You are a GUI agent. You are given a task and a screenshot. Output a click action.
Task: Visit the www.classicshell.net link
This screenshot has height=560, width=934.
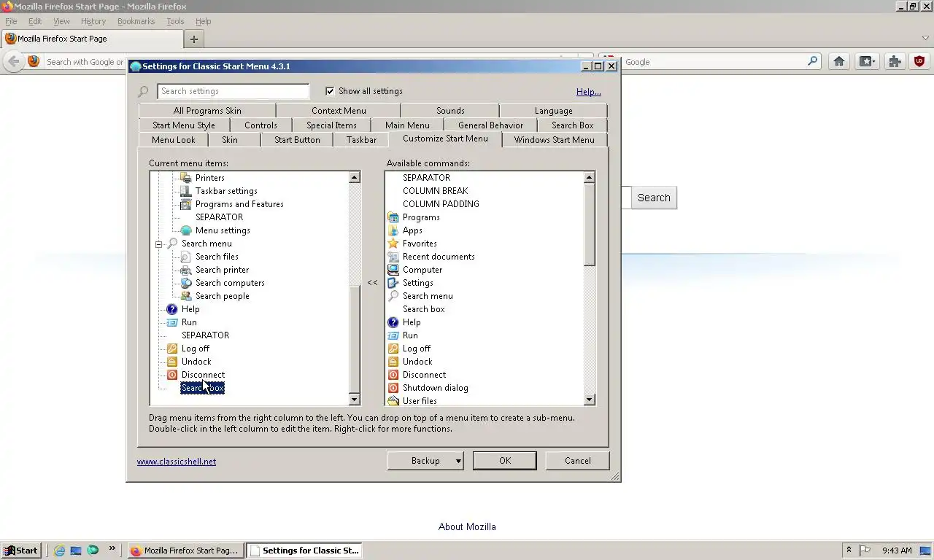[177, 462]
